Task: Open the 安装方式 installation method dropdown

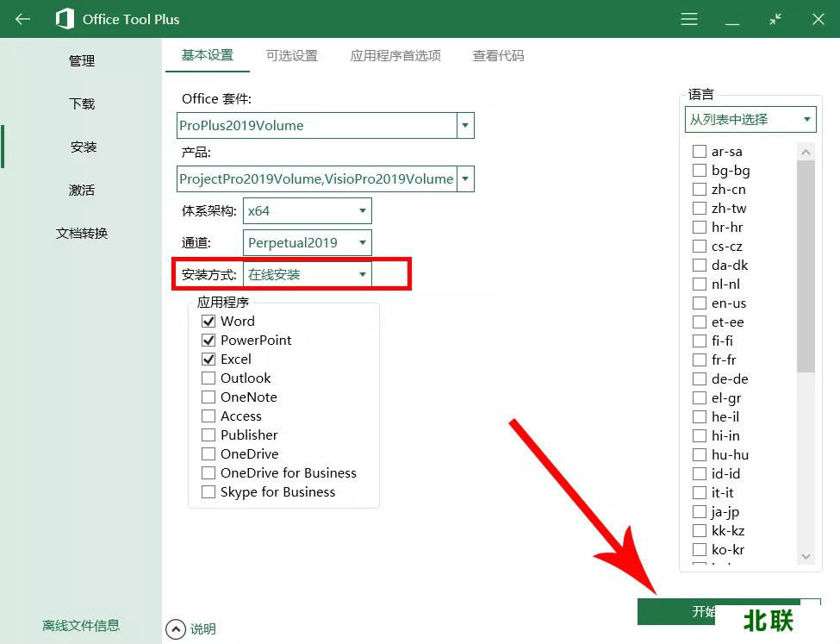Action: click(361, 274)
